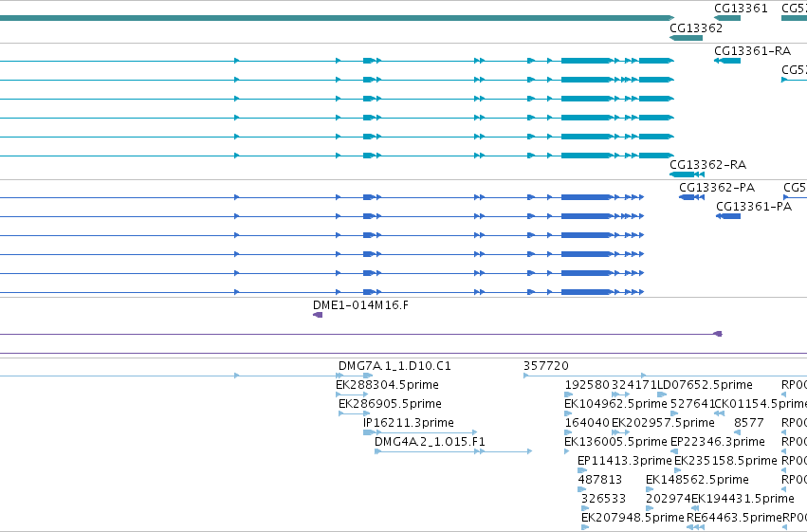Click EST EK148562.5prime
Image resolution: width=807 pixels, height=532 pixels.
pos(697,480)
